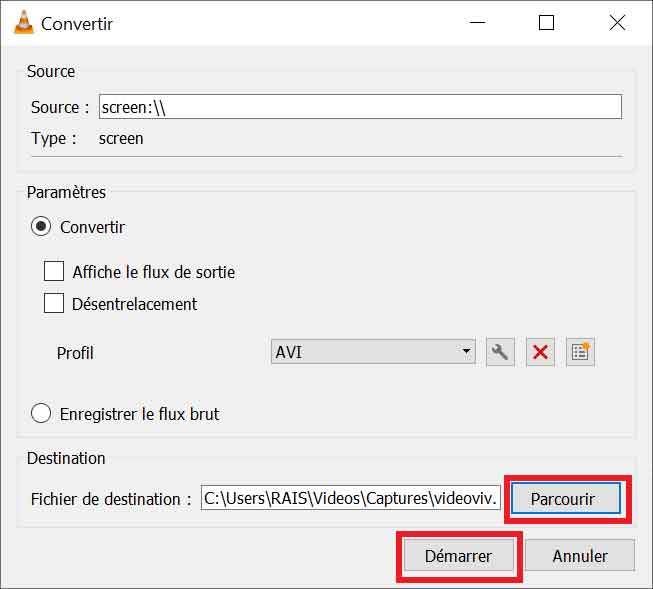The image size is (653, 589).
Task: Start conversion with Démarrer button
Action: coord(458,556)
